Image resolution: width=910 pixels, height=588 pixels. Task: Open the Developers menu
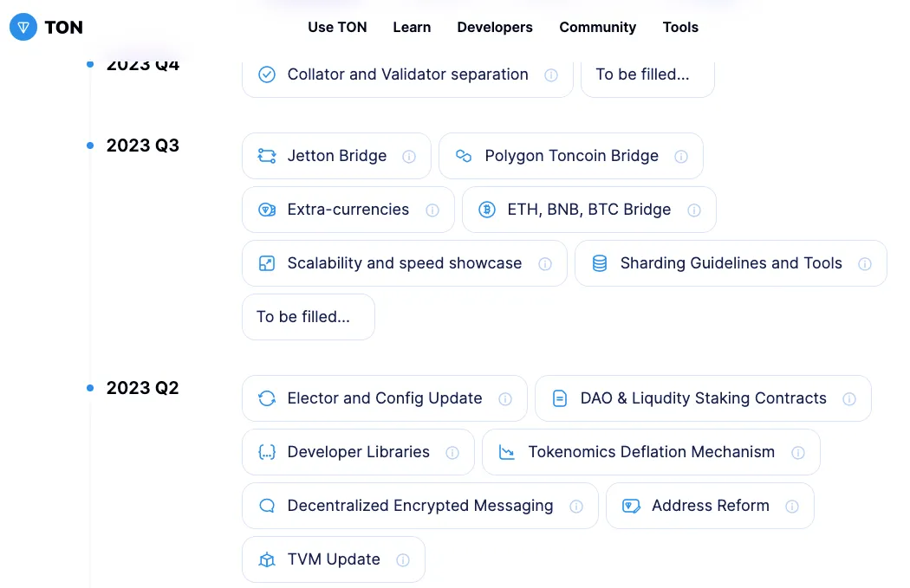click(495, 27)
